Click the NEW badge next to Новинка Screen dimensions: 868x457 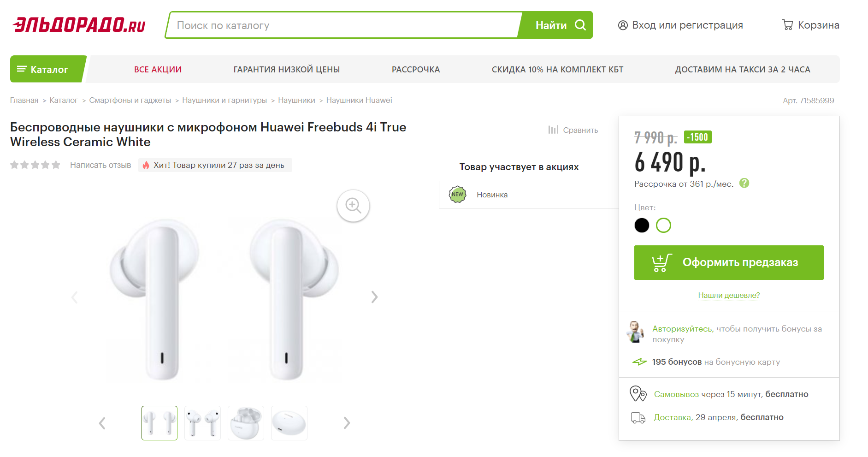pyautogui.click(x=457, y=195)
